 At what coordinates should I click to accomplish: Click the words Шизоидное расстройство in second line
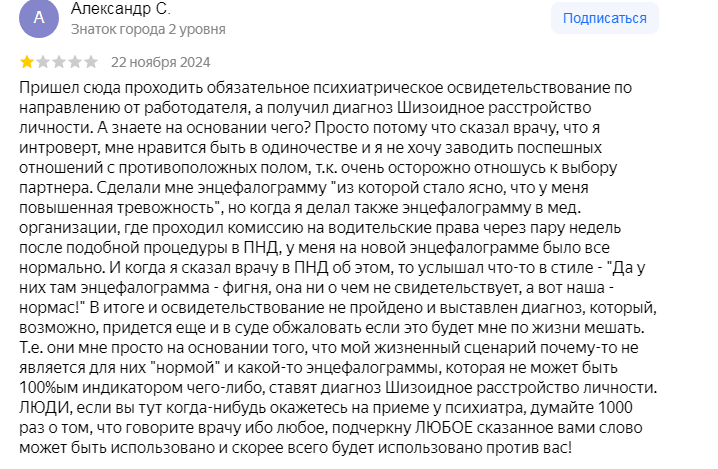494,108
